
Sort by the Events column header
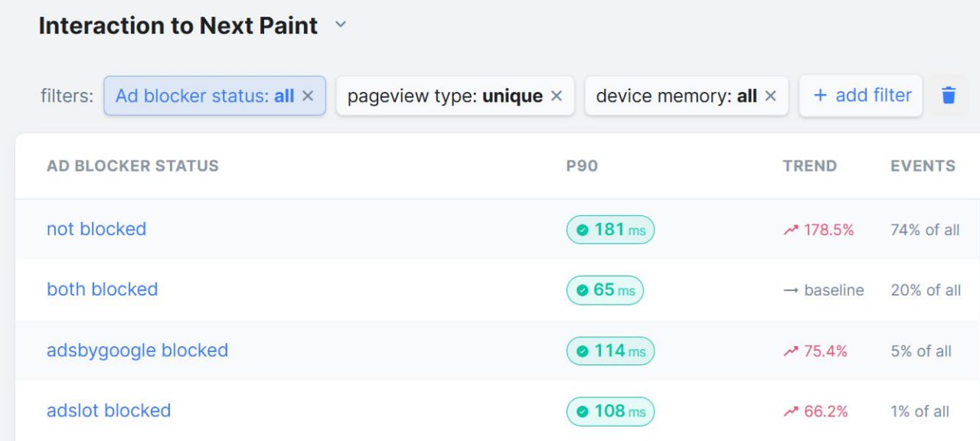[x=923, y=165]
